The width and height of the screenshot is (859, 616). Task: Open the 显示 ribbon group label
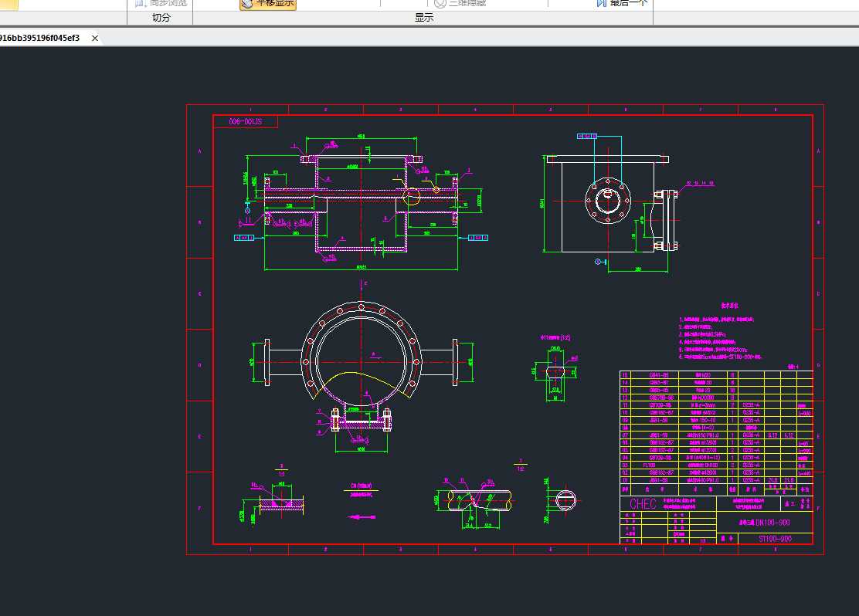pos(424,18)
